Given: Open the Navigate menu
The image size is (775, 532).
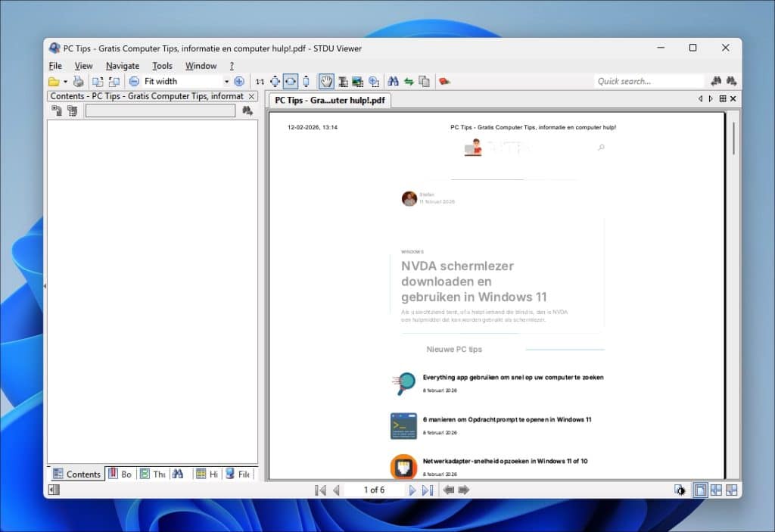Looking at the screenshot, I should click(122, 65).
